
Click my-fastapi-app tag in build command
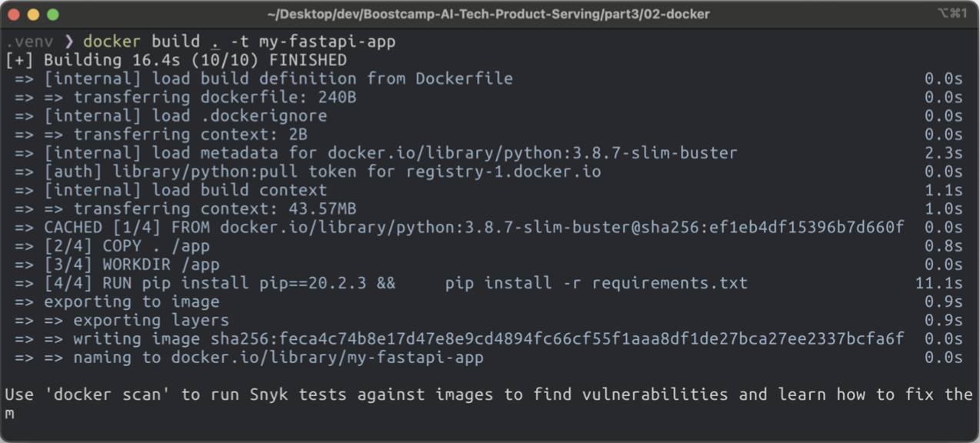[327, 42]
